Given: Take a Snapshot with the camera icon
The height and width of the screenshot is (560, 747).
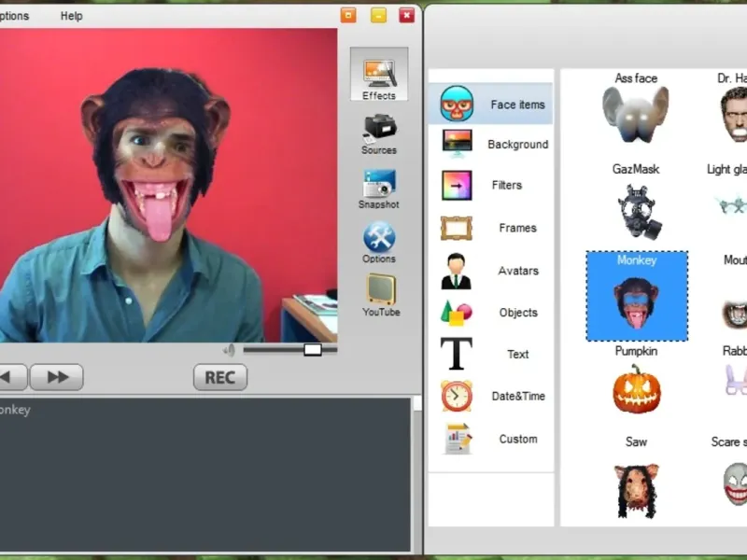Looking at the screenshot, I should click(379, 183).
